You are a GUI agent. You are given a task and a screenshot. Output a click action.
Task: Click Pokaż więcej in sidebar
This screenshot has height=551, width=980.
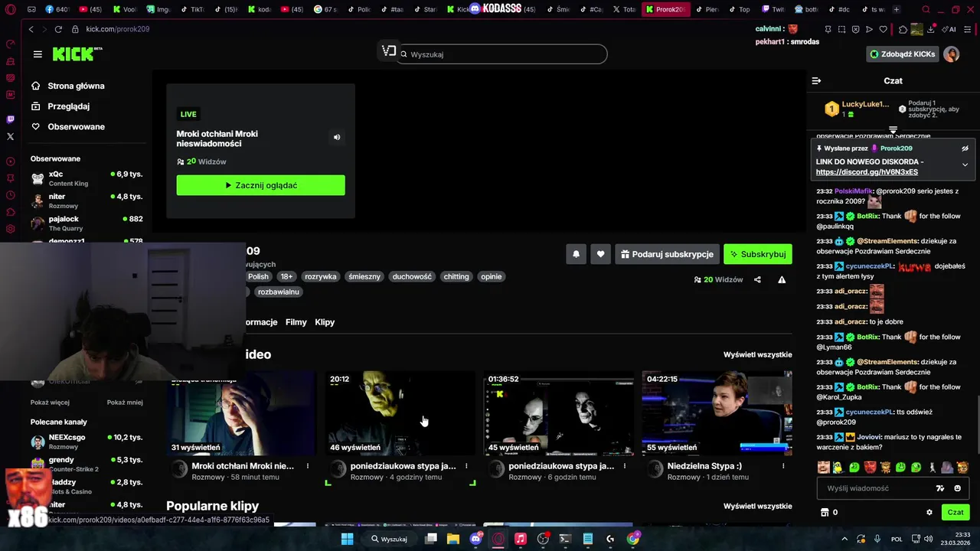pos(50,403)
